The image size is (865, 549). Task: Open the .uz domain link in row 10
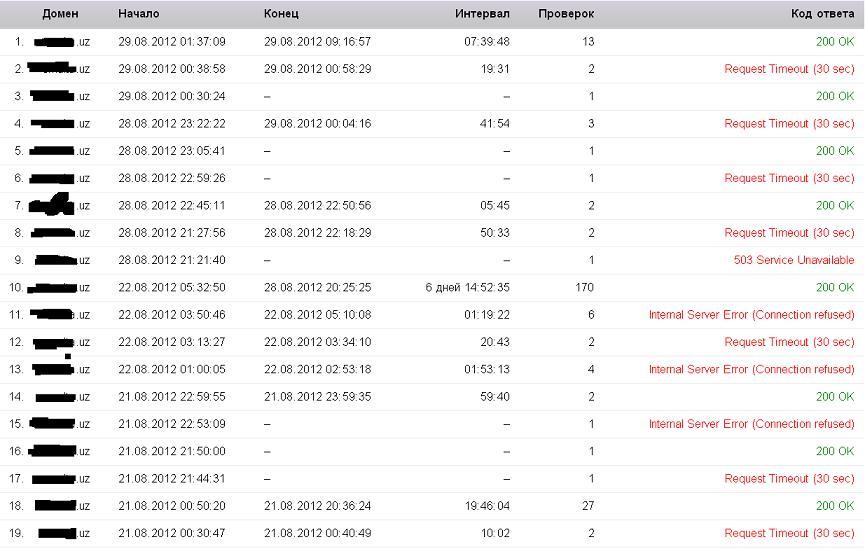[x=58, y=287]
